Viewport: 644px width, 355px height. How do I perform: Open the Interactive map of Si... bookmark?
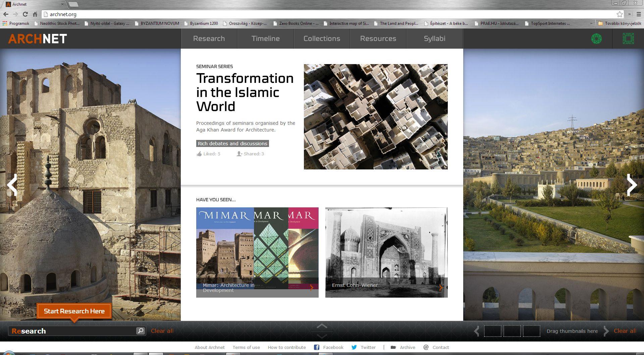pos(346,23)
